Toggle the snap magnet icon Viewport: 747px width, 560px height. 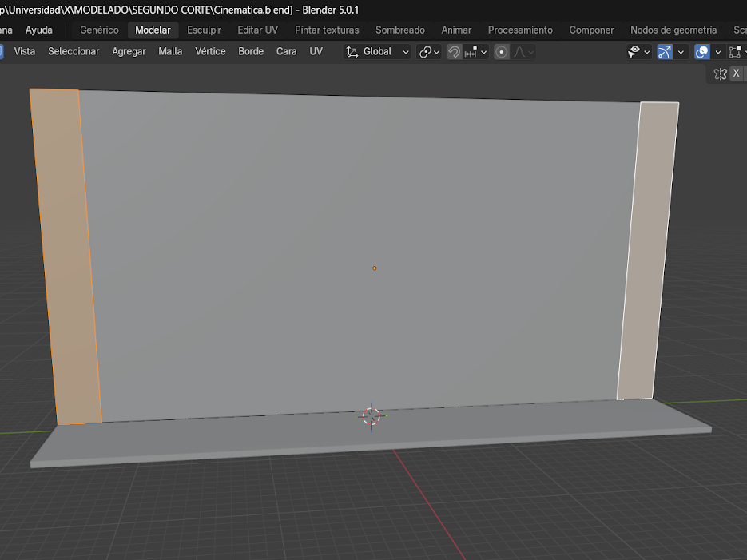(x=454, y=52)
